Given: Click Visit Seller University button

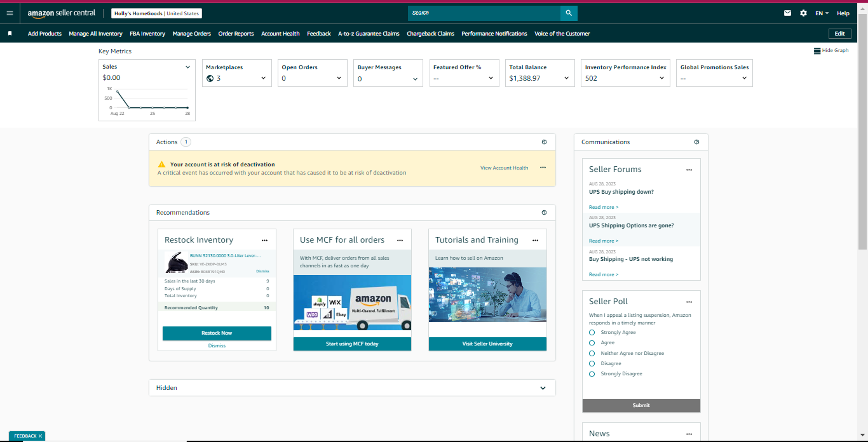Looking at the screenshot, I should click(487, 344).
